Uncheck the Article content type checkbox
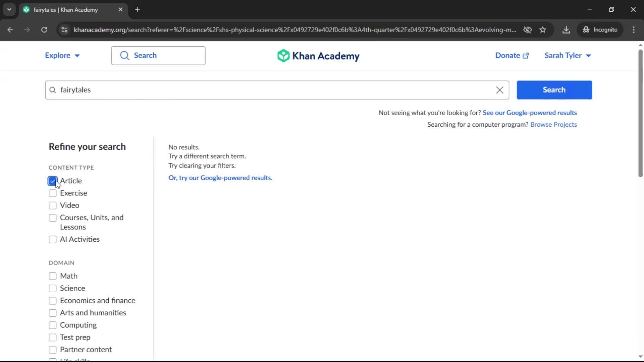The image size is (644, 362). (x=53, y=181)
